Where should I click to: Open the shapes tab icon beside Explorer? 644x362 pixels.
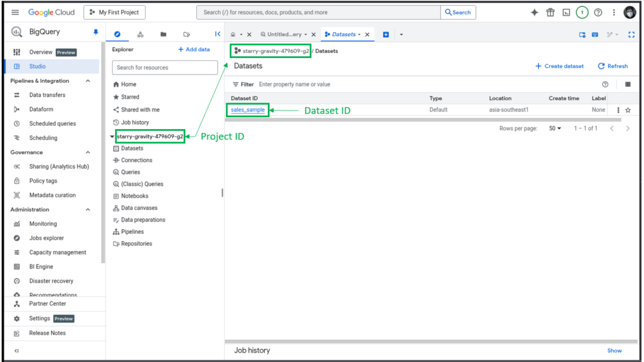[140, 35]
